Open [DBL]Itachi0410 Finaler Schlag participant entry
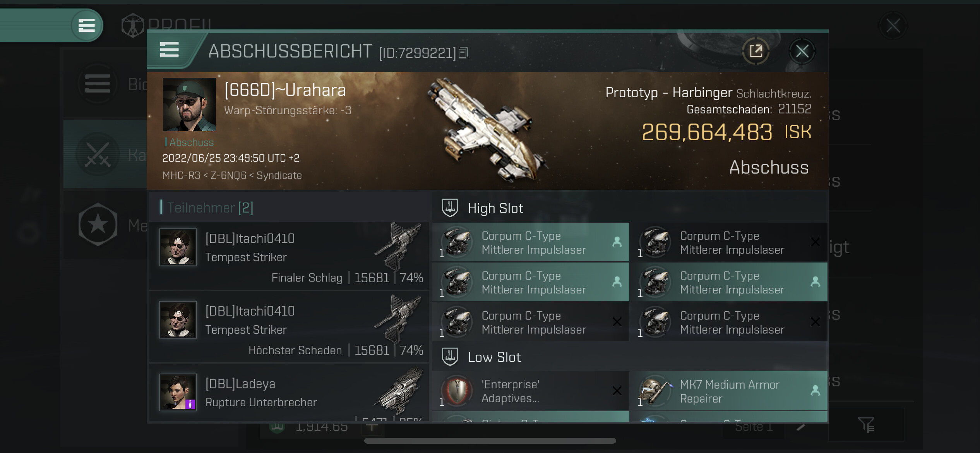 click(x=289, y=256)
